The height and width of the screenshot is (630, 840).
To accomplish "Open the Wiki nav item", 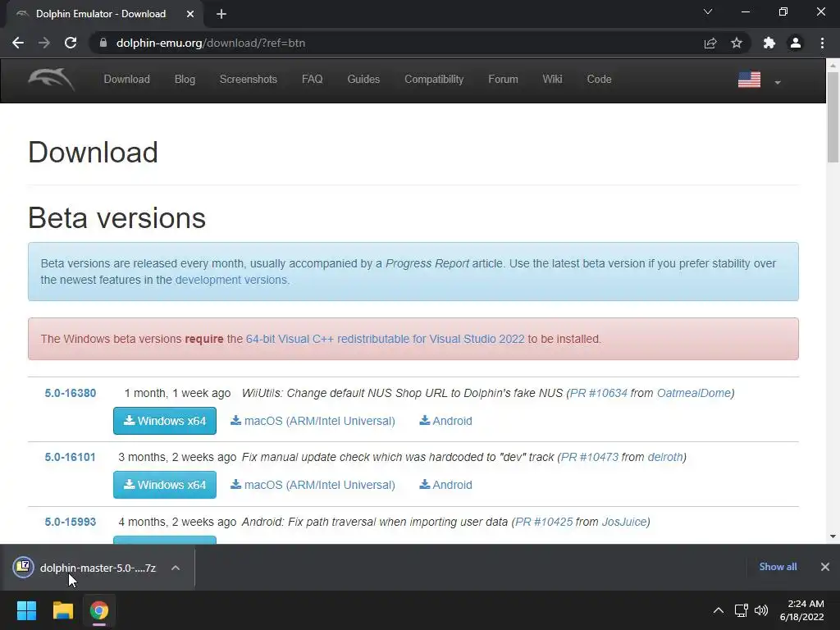I will click(x=552, y=80).
